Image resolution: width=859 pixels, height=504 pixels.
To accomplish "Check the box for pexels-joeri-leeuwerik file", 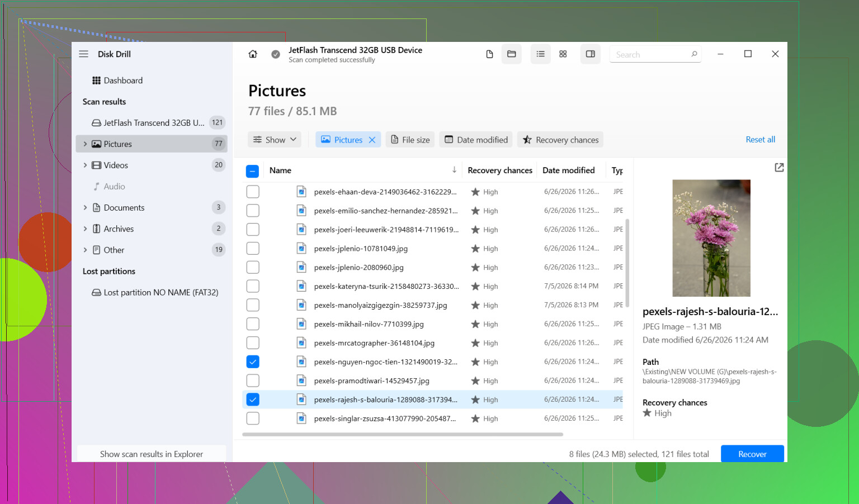I will point(253,230).
